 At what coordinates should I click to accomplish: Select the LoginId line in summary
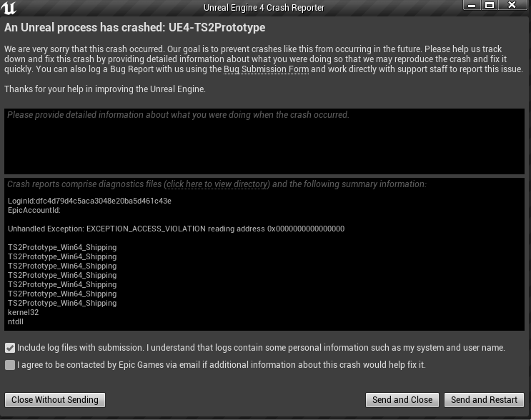(89, 201)
